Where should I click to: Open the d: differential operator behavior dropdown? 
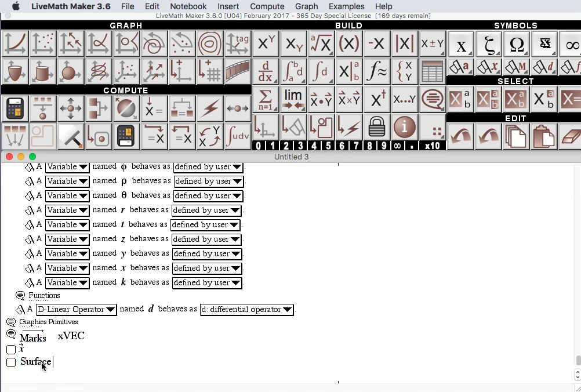(x=246, y=309)
